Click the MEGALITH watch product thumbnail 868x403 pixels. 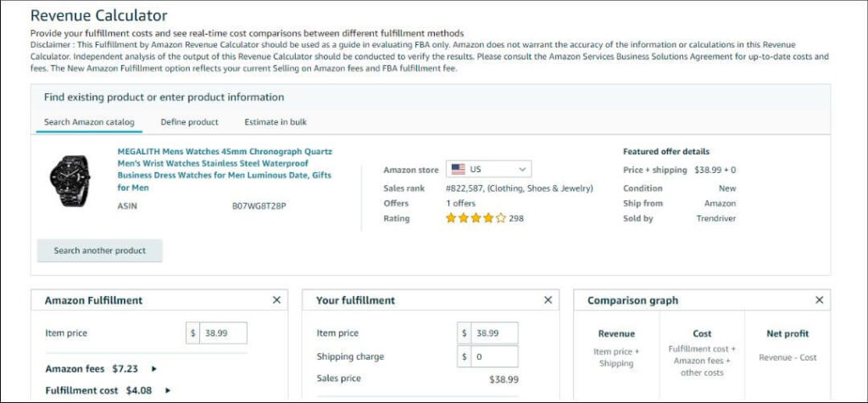coord(70,181)
